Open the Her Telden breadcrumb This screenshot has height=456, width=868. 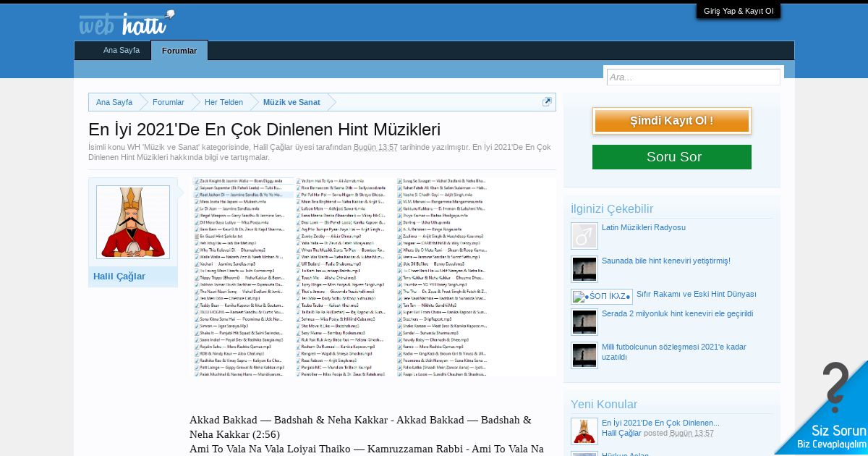(224, 102)
